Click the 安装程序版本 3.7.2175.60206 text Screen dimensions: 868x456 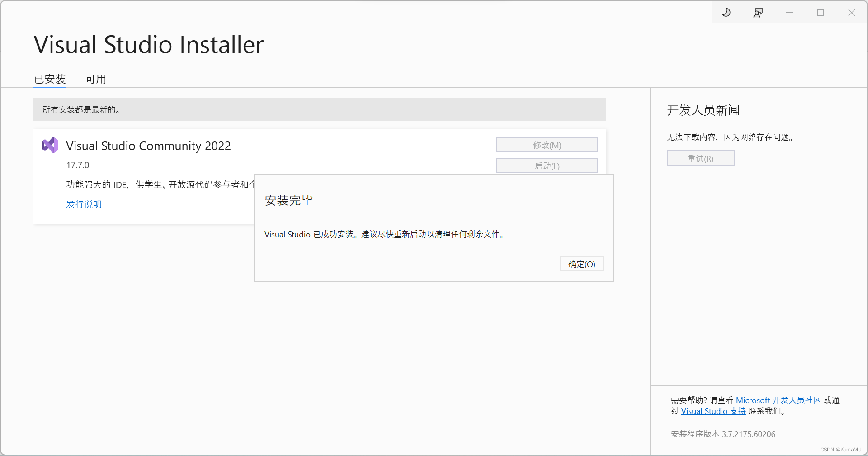pyautogui.click(x=723, y=434)
